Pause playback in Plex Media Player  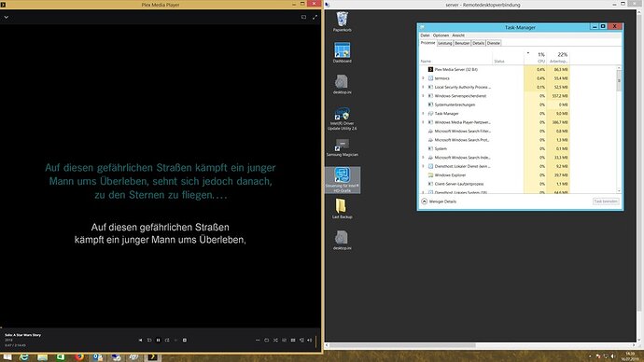pyautogui.click(x=158, y=341)
